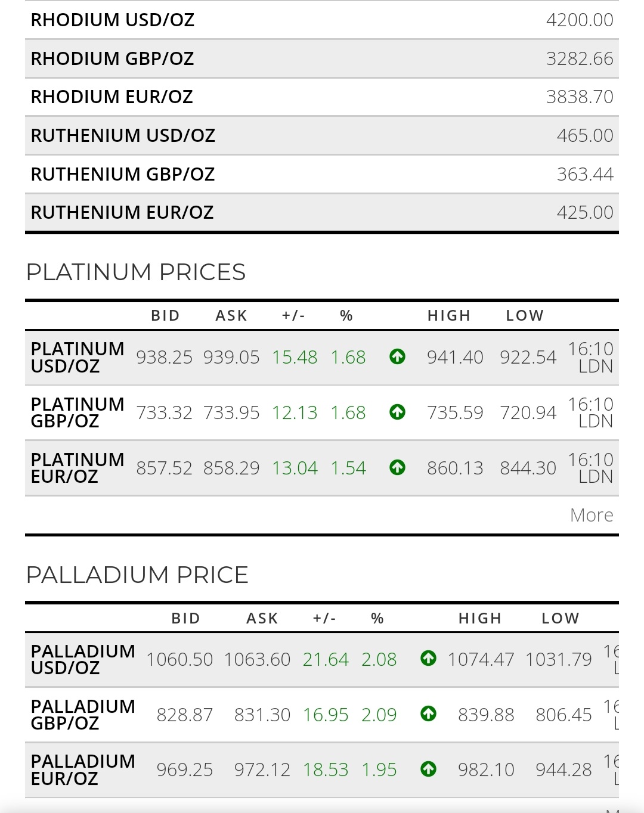
Task: Click the PLATINUM PRICES section heading
Action: click(136, 272)
